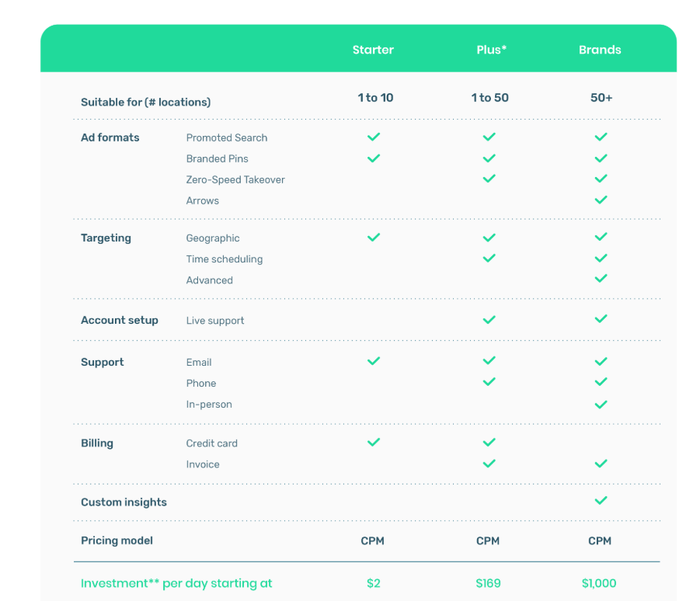Click Plus checkmark for Time scheduling
This screenshot has width=700, height=601.
[x=489, y=258]
